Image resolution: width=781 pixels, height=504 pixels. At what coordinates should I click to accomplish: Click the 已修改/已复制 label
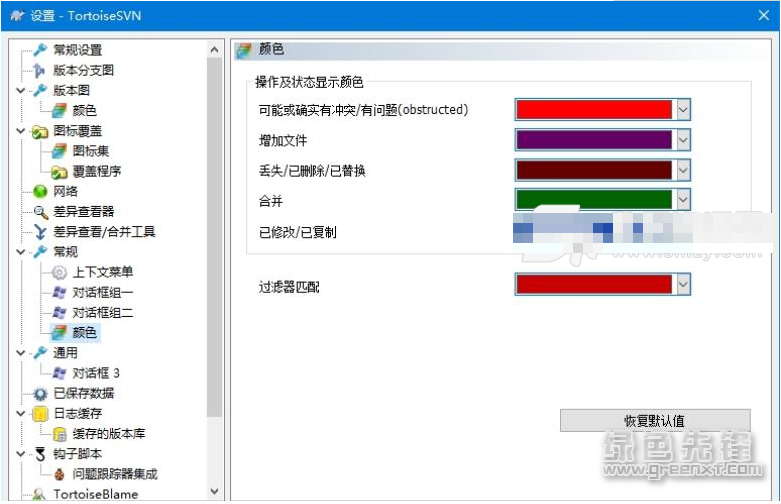click(x=297, y=232)
